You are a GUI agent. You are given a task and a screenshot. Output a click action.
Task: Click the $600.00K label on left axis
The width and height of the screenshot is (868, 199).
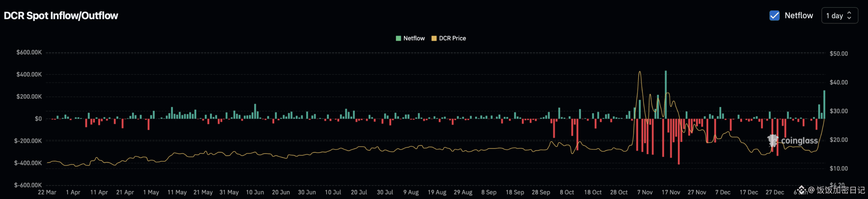click(29, 52)
